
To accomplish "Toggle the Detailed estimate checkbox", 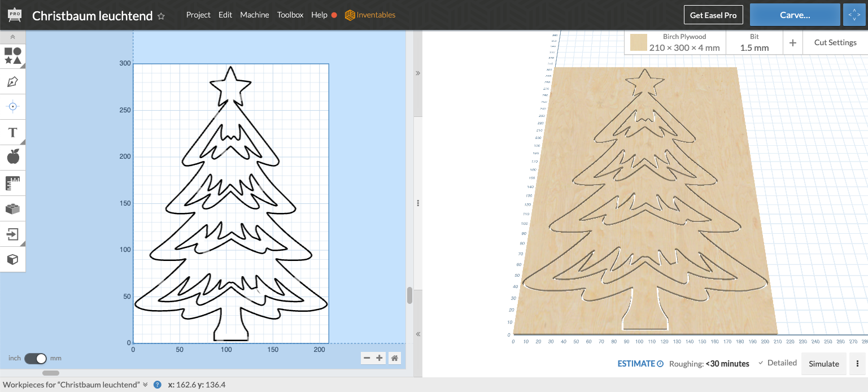I will (x=761, y=363).
